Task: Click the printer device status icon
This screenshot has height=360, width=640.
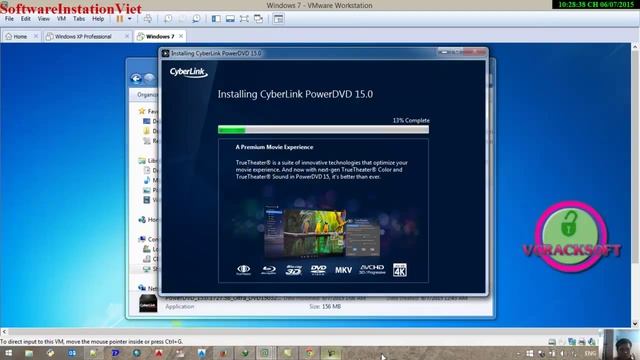Action: pyautogui.click(x=582, y=342)
